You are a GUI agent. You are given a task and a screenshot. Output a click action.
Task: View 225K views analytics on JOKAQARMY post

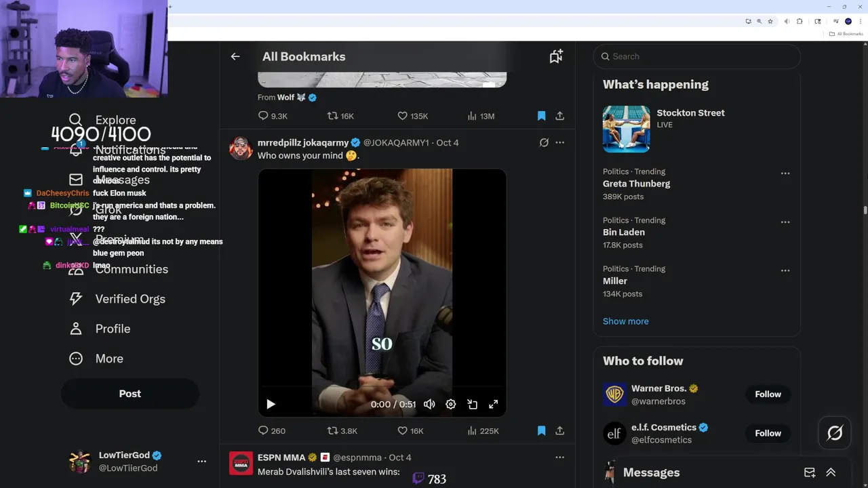click(x=483, y=430)
